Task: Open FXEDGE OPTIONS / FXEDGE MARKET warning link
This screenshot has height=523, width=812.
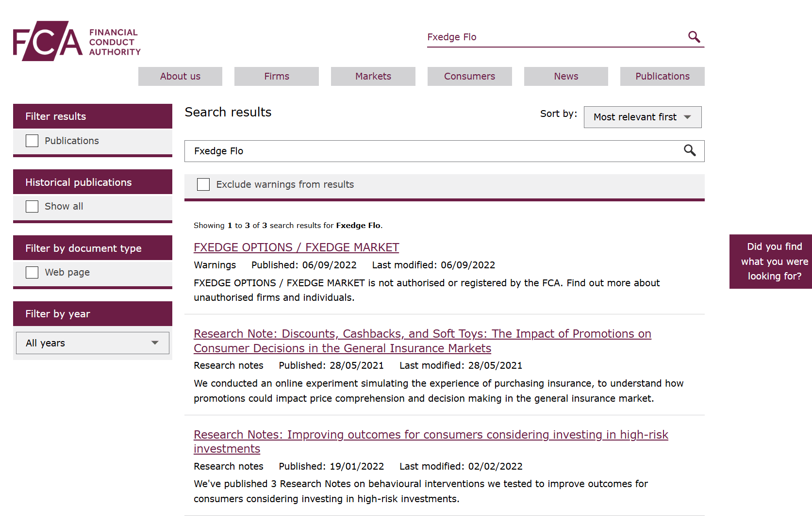Action: coord(296,247)
